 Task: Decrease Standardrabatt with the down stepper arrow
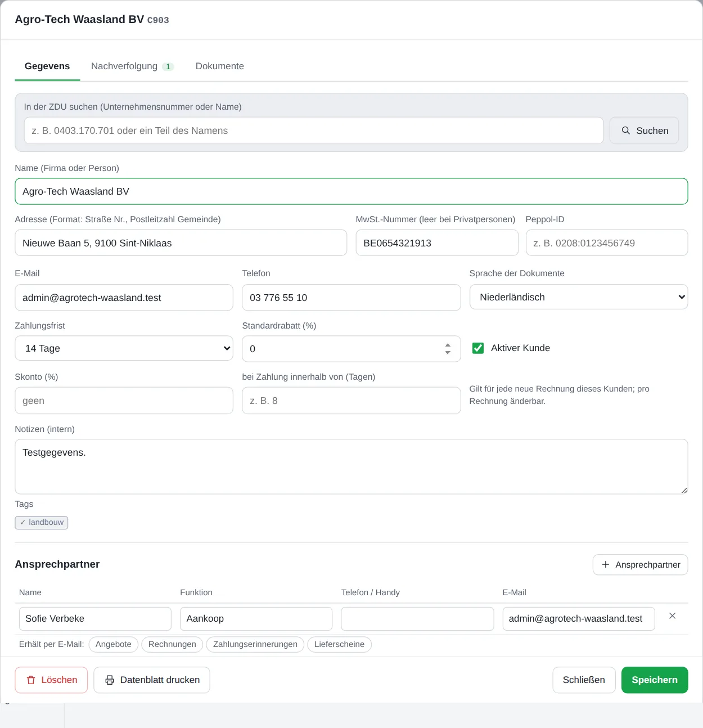[x=448, y=353]
